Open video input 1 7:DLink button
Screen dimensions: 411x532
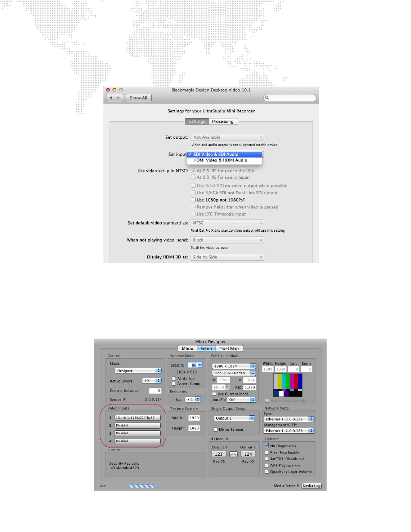(x=137, y=418)
